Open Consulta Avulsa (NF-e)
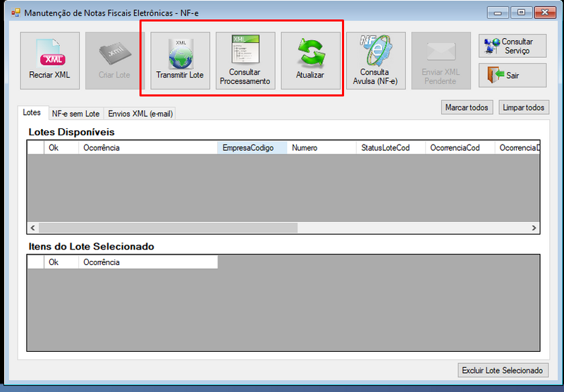 tap(376, 61)
